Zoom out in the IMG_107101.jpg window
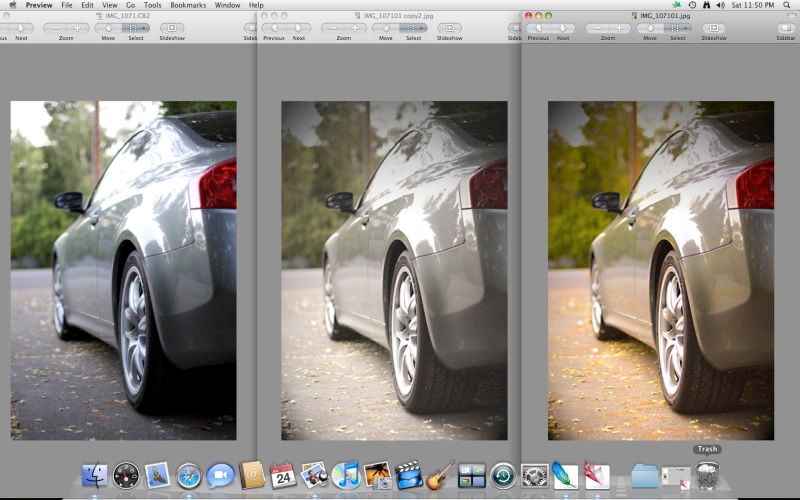Screen dimensions: 800x500 click(597, 28)
